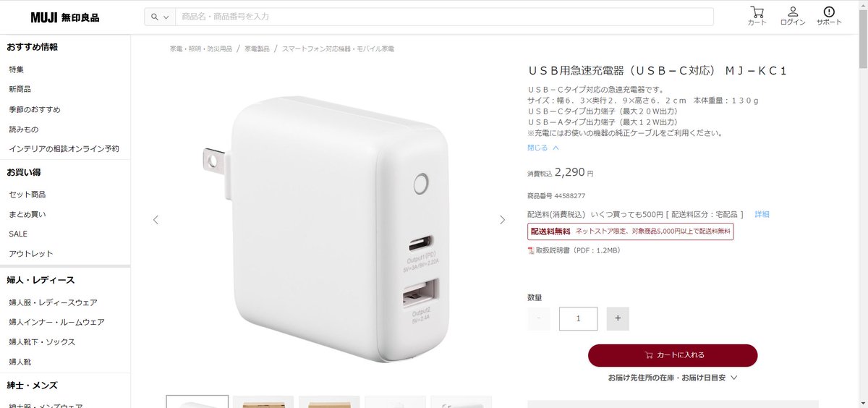The height and width of the screenshot is (408, 868).
Task: Open the search type dropdown
Action: pyautogui.click(x=160, y=17)
